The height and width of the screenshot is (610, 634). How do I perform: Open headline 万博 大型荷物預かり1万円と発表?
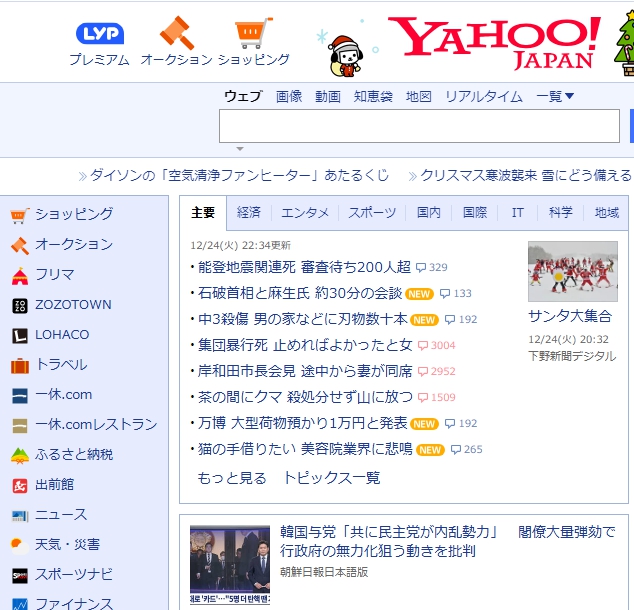tap(302, 424)
